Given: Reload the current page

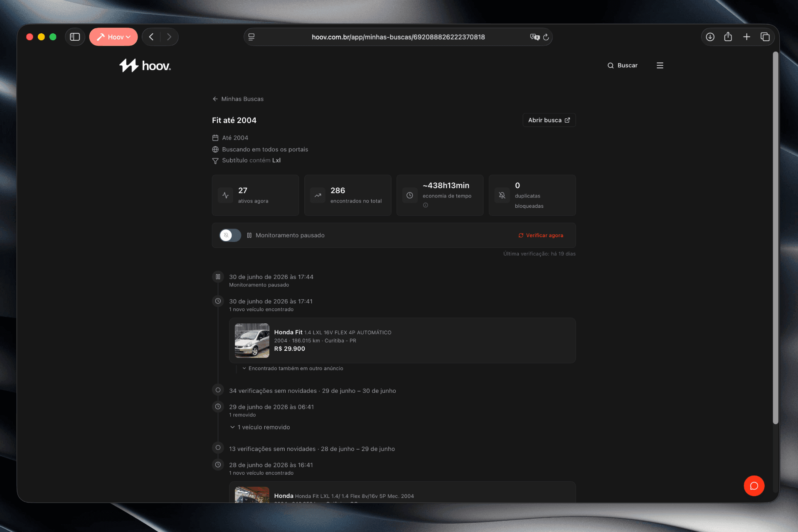Looking at the screenshot, I should [546, 37].
